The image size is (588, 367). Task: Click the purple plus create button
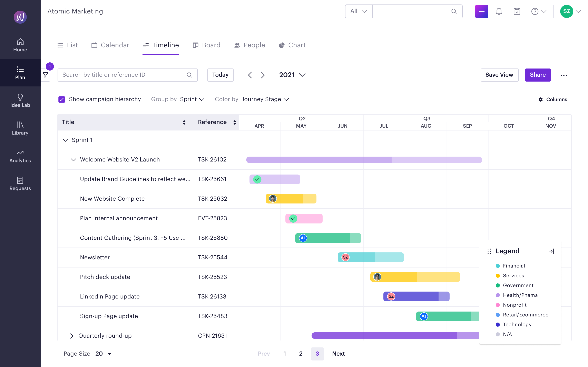pos(482,11)
